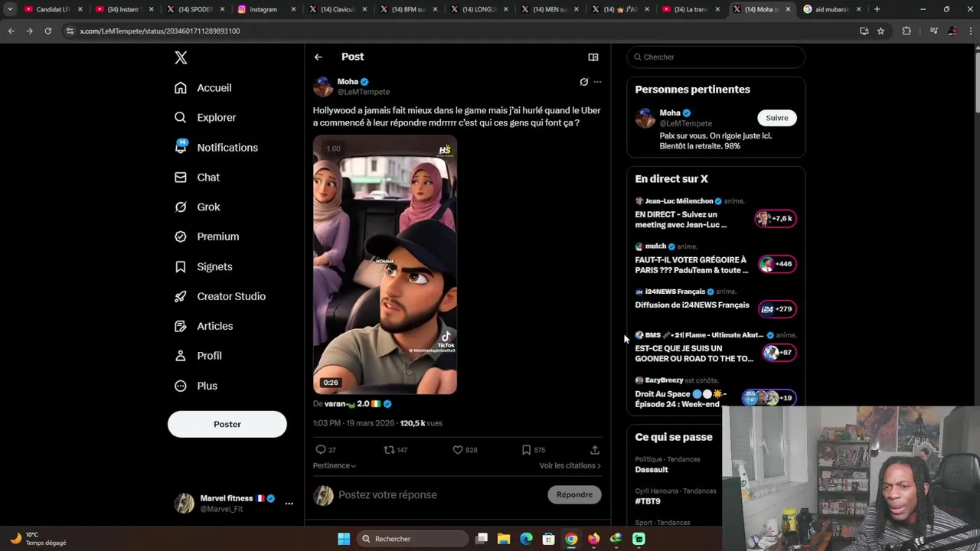The image size is (980, 551).
Task: Click the Creator Studio rocket icon
Action: 181,296
